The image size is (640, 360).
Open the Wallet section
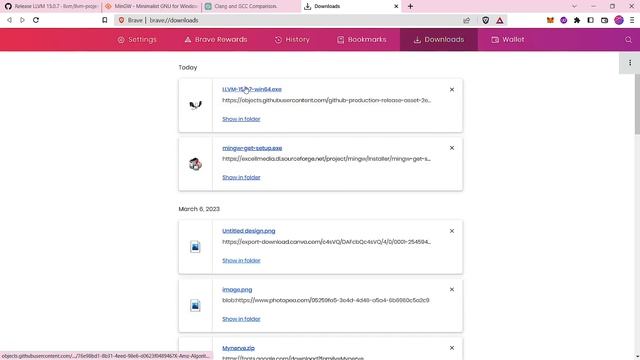tap(508, 40)
